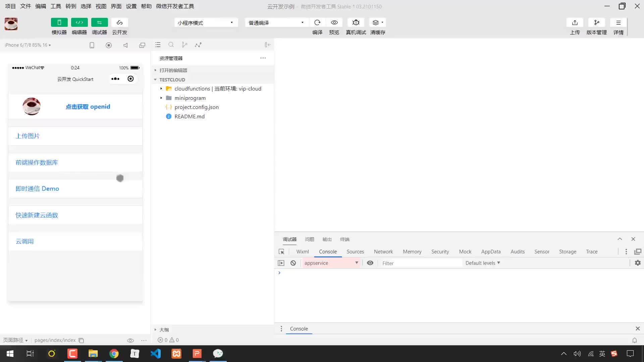Open the Default levels dropdown
The width and height of the screenshot is (644, 362).
(x=483, y=263)
